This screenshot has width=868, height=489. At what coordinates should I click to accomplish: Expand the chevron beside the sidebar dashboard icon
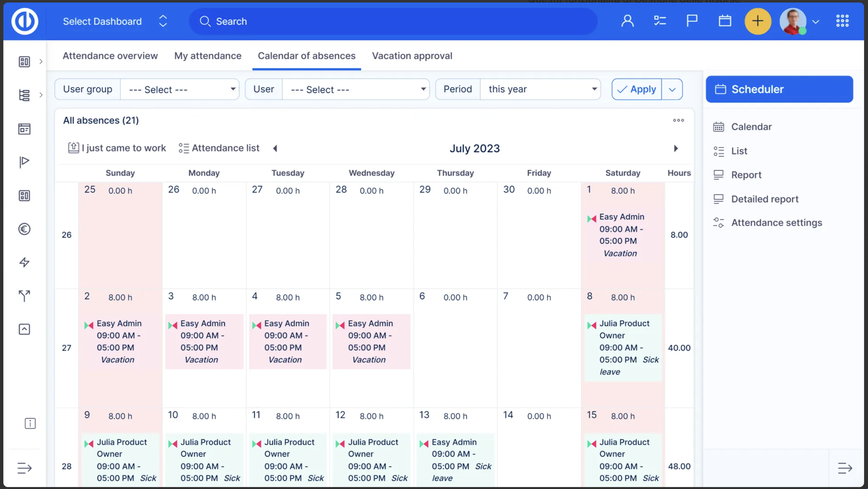click(x=41, y=61)
